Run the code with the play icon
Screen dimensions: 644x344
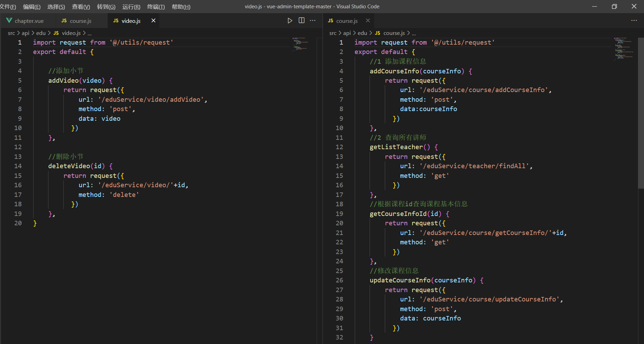point(290,21)
